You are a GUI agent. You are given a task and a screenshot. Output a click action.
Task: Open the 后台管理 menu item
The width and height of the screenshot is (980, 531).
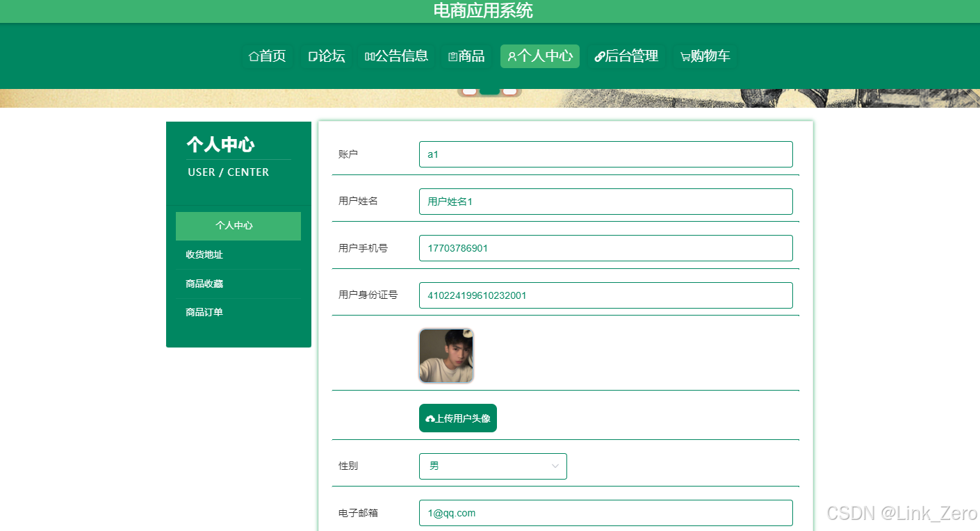coord(626,56)
